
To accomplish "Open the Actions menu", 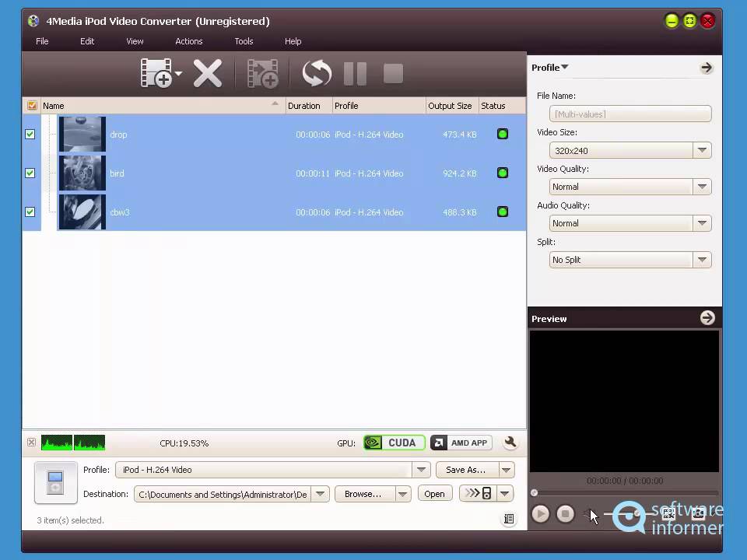I will [188, 41].
